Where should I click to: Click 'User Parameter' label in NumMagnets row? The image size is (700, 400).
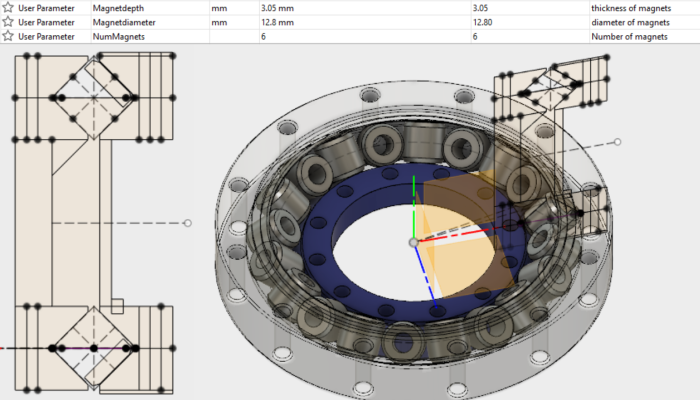point(46,36)
